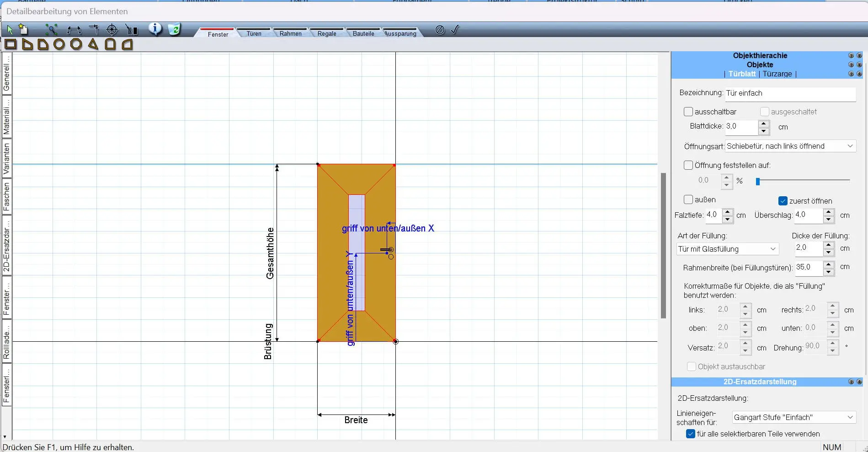Choose the arched-top window shape

pos(110,44)
